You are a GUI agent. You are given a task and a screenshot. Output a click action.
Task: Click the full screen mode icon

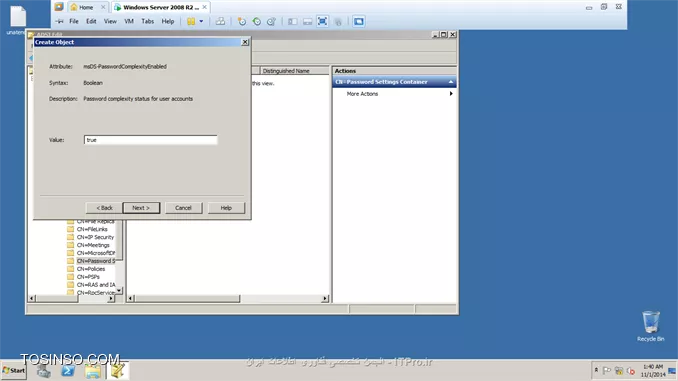click(322, 21)
